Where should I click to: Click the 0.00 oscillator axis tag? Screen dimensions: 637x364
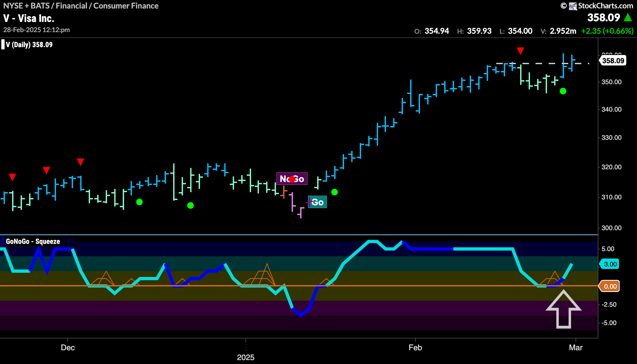point(609,286)
